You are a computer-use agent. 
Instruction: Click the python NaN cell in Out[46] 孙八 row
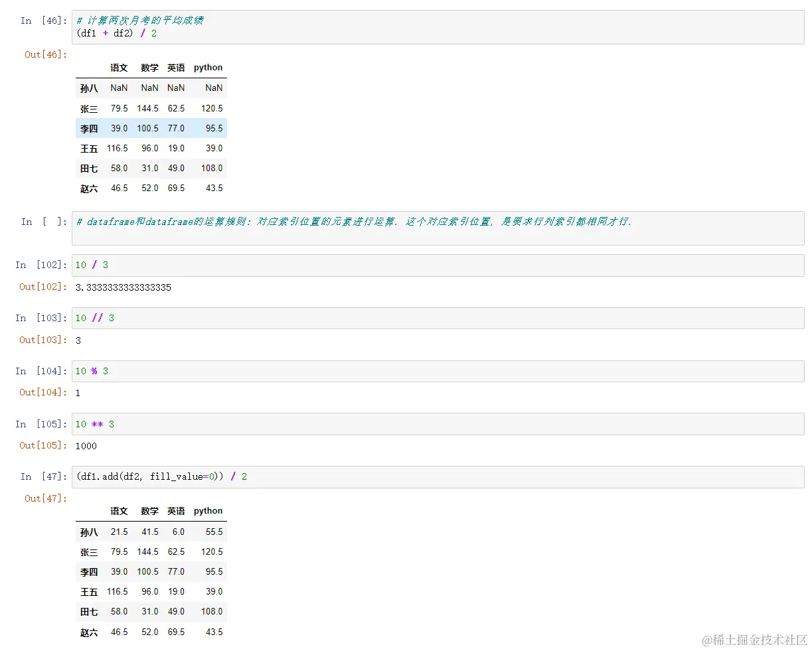pyautogui.click(x=214, y=88)
